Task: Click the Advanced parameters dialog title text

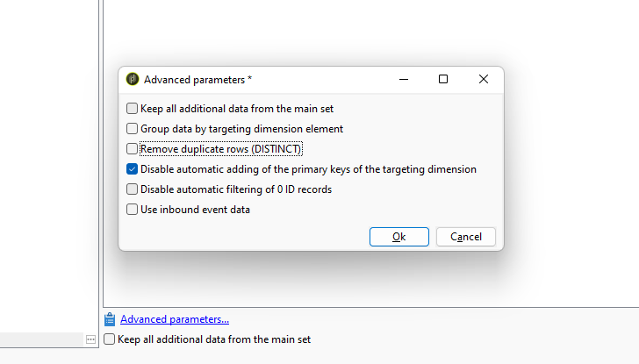Action: 197,80
